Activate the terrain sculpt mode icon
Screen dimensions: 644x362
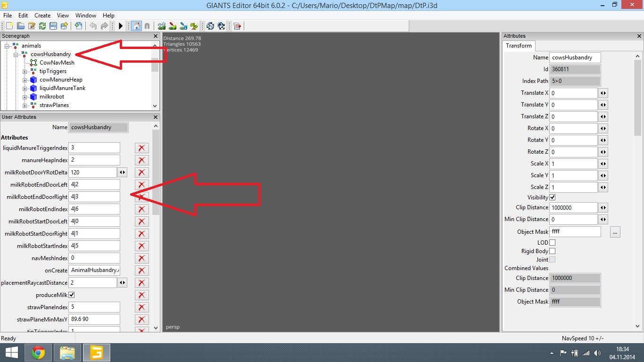[x=162, y=26]
